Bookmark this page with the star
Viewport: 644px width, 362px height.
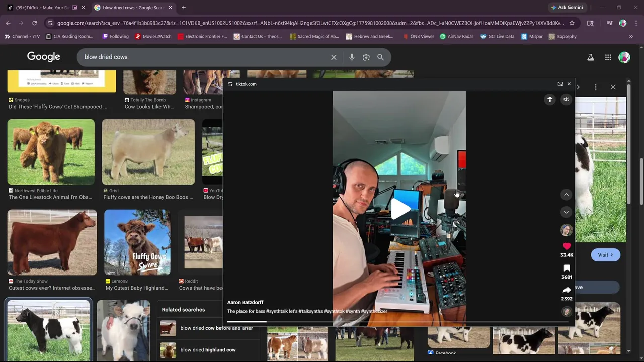tap(572, 23)
